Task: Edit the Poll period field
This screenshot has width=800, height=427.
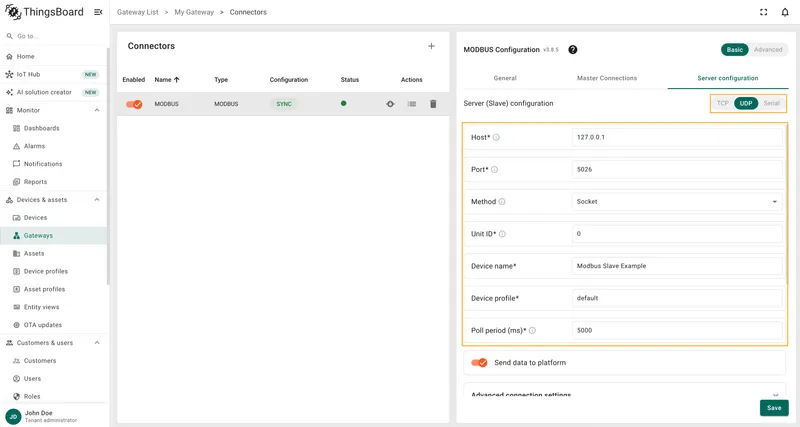Action: 677,330
